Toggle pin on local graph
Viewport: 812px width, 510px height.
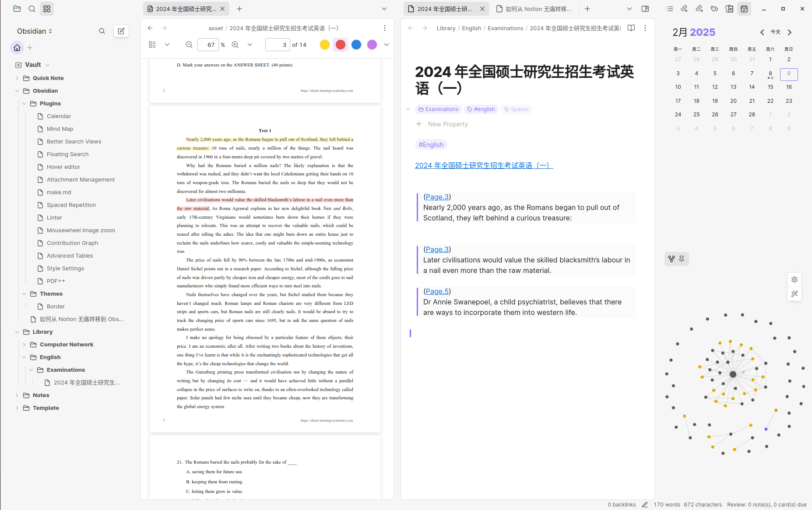pyautogui.click(x=682, y=259)
